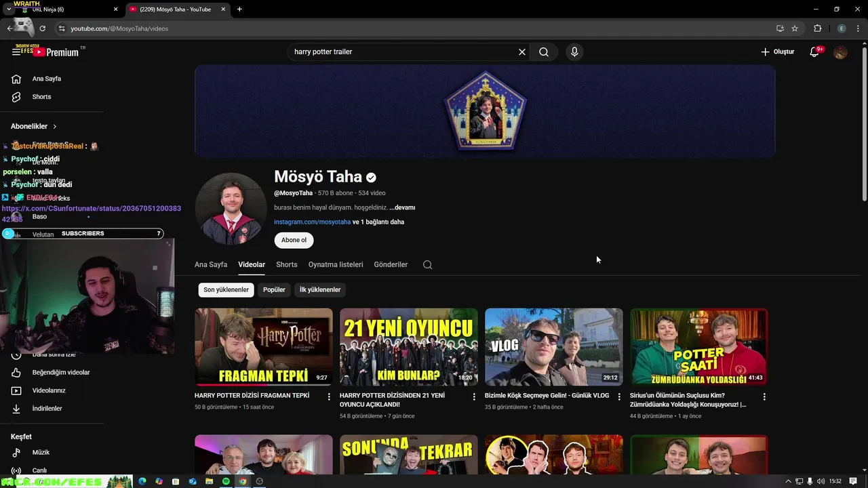The width and height of the screenshot is (868, 488).
Task: Open the notifications bell
Action: click(x=814, y=52)
